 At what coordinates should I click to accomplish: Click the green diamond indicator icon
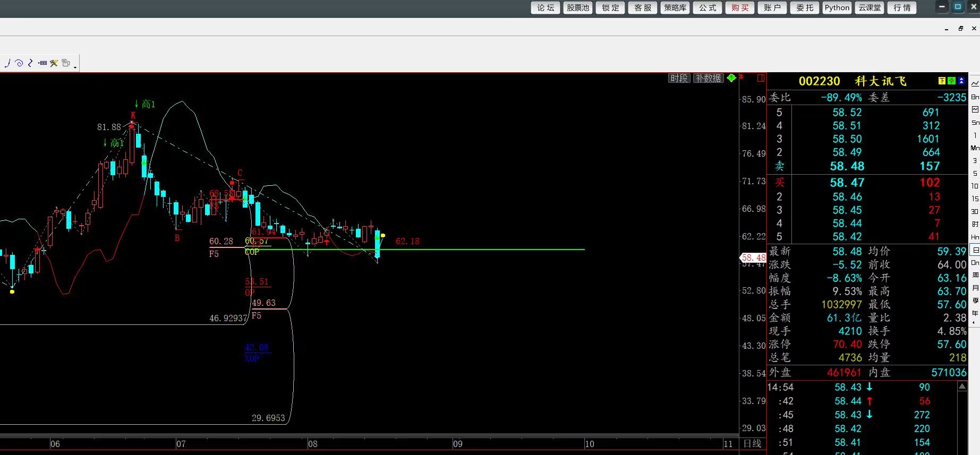tap(731, 78)
